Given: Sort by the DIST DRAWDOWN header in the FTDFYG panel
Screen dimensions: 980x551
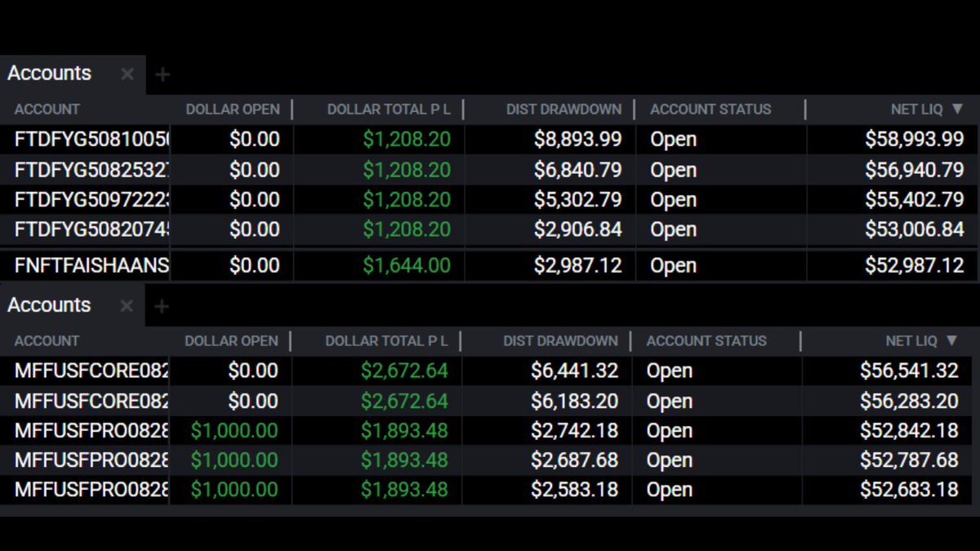Looking at the screenshot, I should coord(563,109).
